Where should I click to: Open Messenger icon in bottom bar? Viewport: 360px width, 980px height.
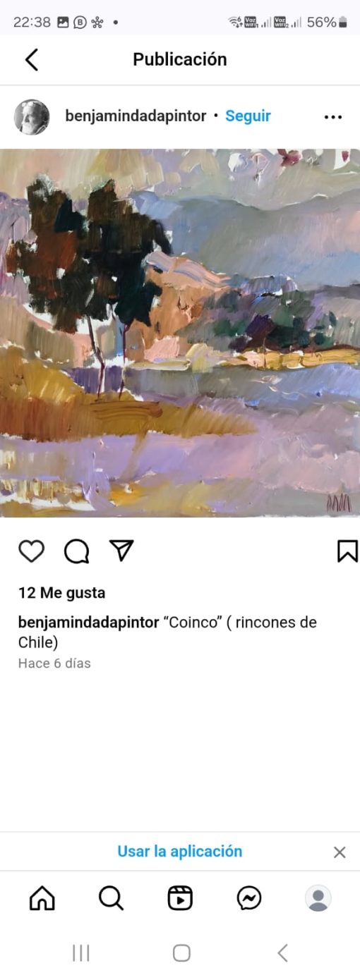coord(249,898)
